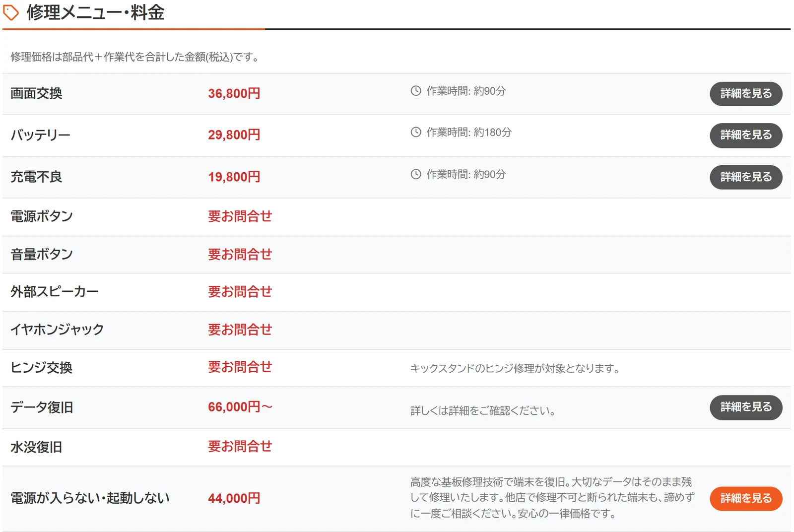Click 要お問合せ in 水没復旧 row
The image size is (794, 532).
point(240,447)
